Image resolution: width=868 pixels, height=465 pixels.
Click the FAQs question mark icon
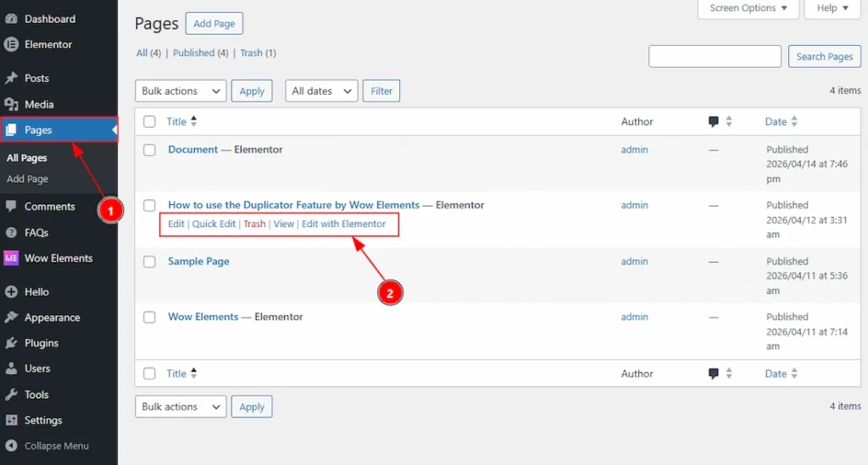tap(11, 232)
